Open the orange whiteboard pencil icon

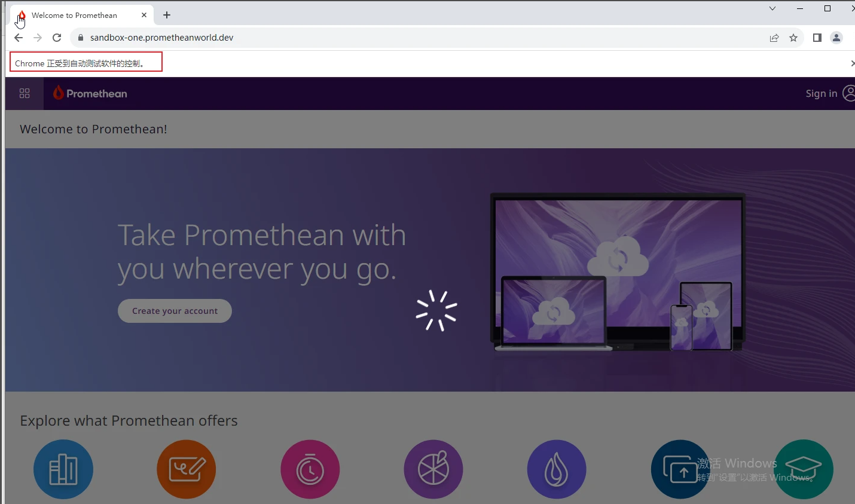187,469
